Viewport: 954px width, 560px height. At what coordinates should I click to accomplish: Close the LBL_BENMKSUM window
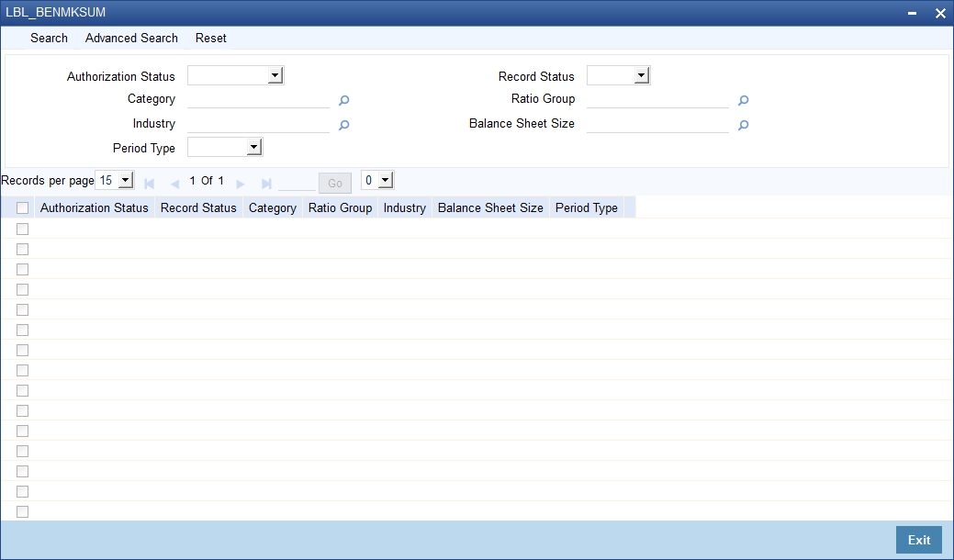point(940,13)
